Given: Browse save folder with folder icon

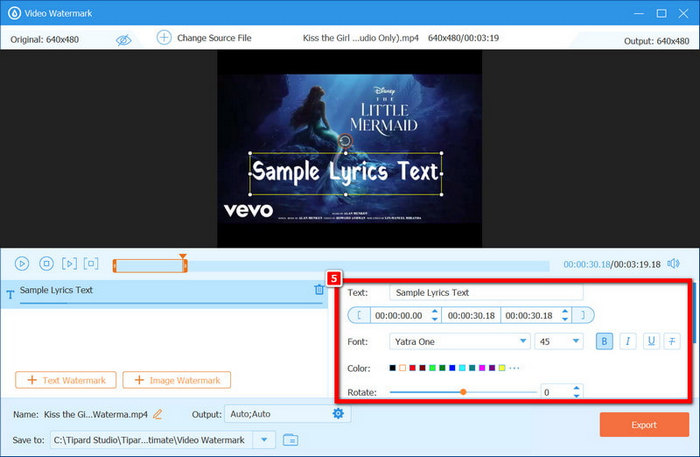Looking at the screenshot, I should [291, 440].
